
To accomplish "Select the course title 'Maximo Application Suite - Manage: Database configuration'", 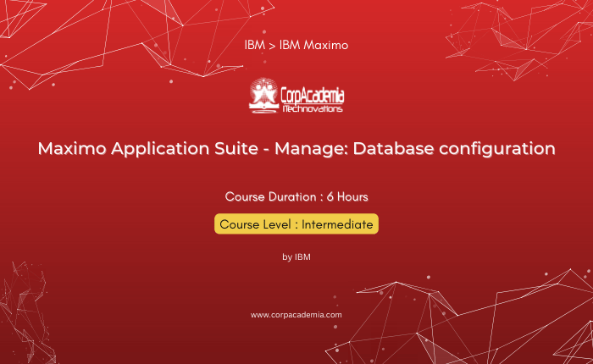I will click(x=296, y=148).
